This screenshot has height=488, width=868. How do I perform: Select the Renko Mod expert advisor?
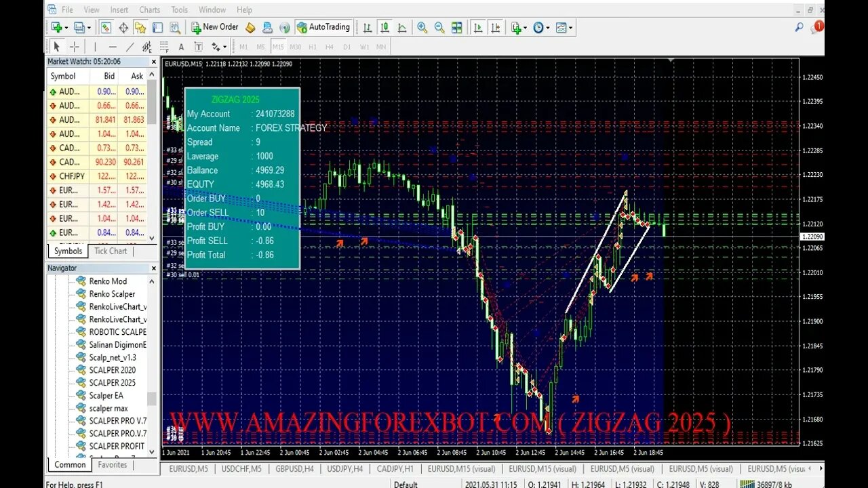click(x=108, y=281)
